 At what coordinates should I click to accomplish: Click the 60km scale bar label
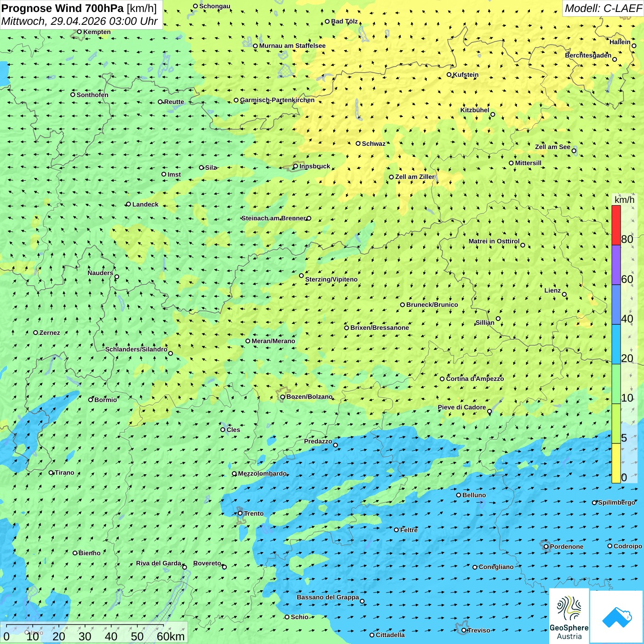coord(171,636)
